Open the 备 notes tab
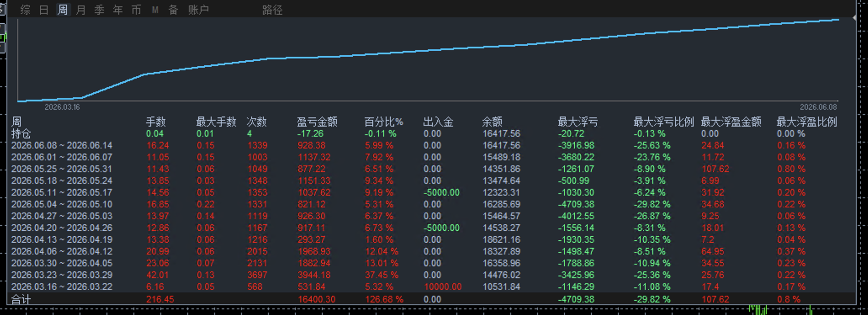Image resolution: width=868 pixels, height=315 pixels. click(173, 10)
